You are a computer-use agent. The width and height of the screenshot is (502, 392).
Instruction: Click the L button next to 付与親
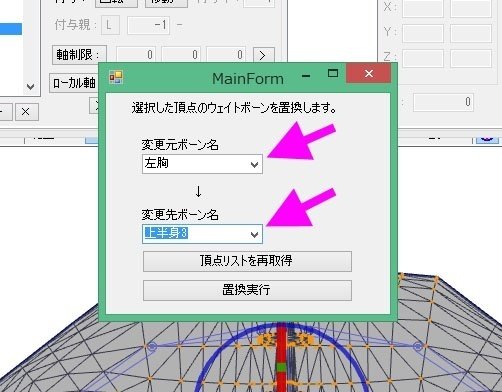coord(110,25)
